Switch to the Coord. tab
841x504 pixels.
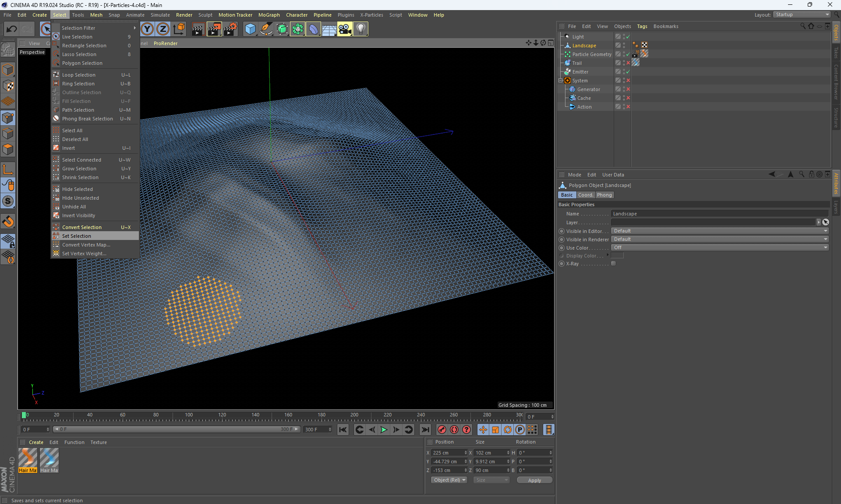(x=585, y=195)
